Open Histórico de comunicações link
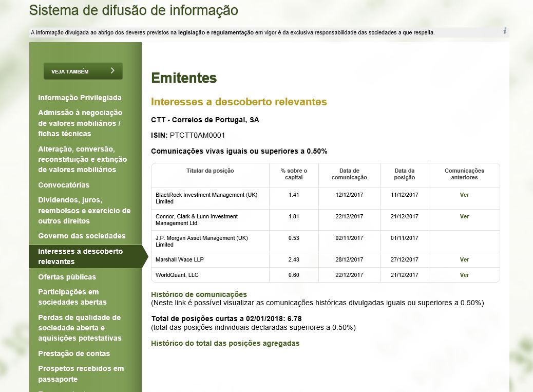 click(x=199, y=294)
